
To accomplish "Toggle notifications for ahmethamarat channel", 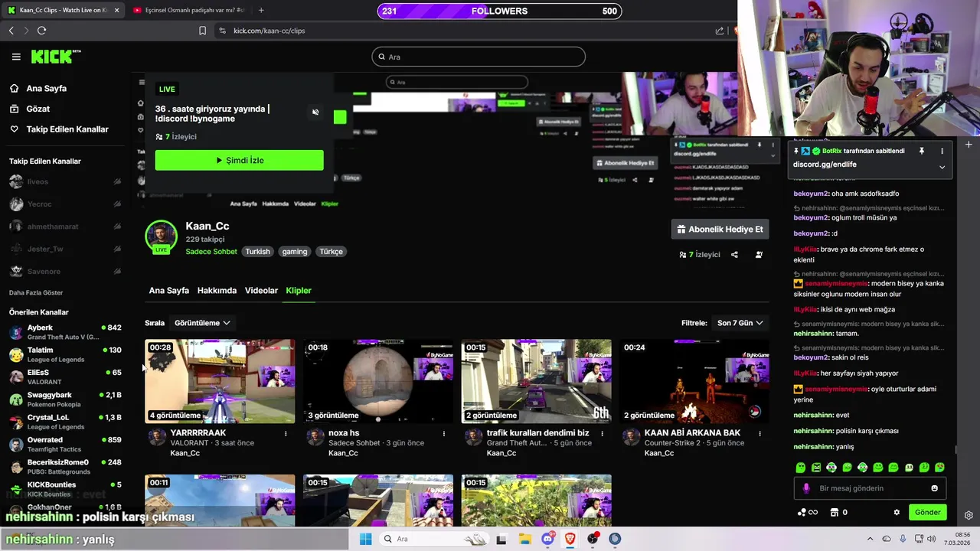I will 117,227.
